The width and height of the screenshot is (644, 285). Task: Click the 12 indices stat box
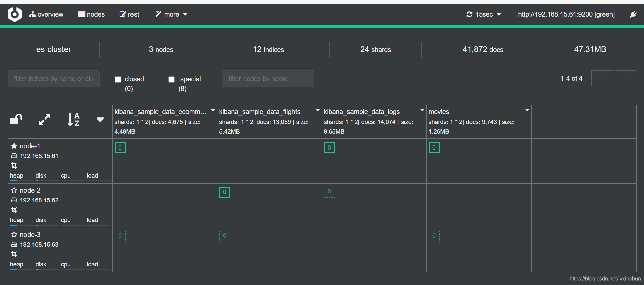point(268,50)
